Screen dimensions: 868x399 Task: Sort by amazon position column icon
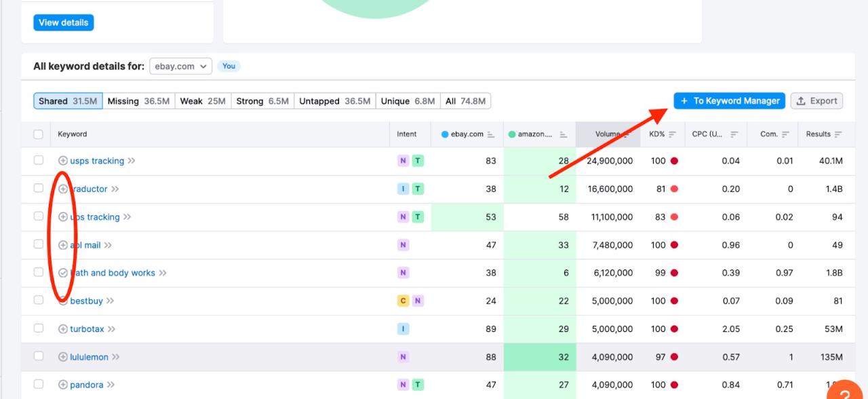tap(563, 134)
